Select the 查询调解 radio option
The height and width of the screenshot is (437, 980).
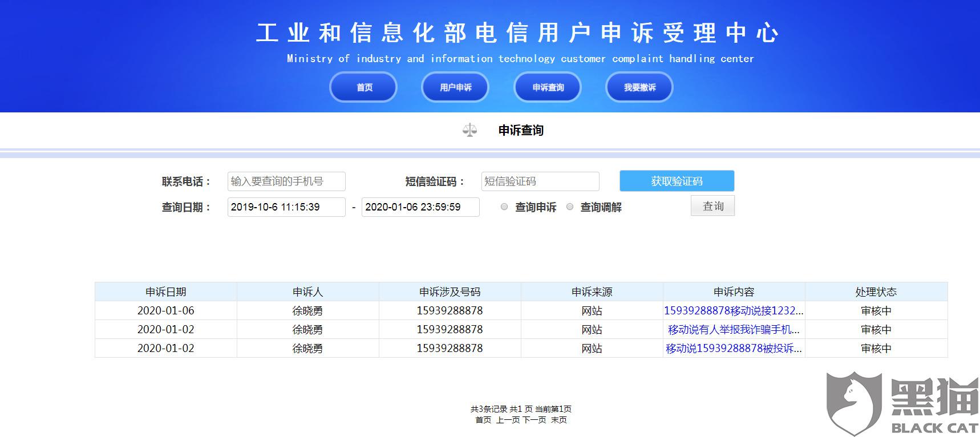[570, 207]
